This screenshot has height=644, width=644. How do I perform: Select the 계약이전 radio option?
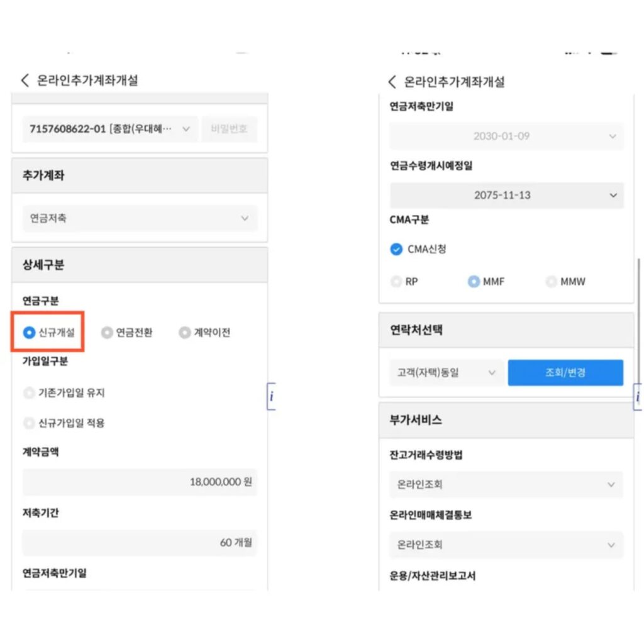point(184,333)
